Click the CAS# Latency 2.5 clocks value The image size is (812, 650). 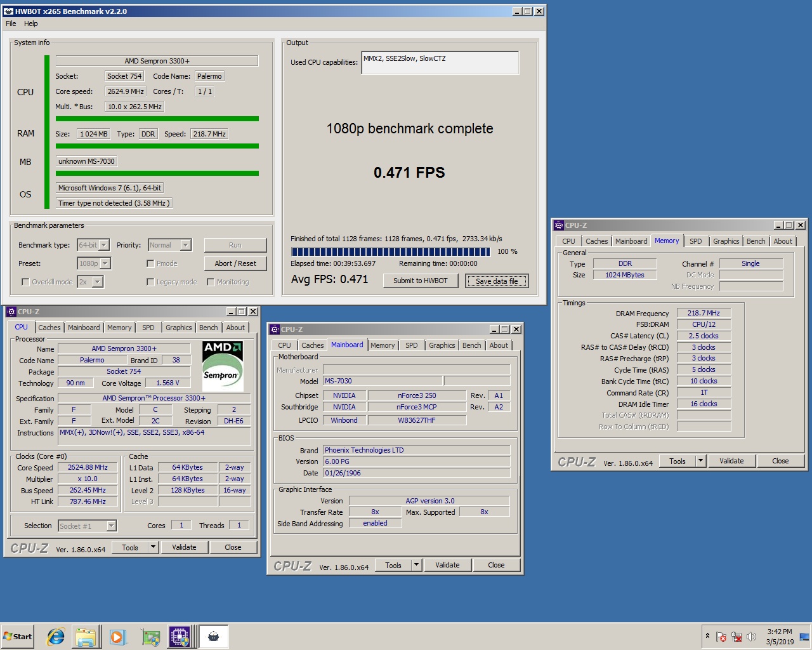[704, 336]
